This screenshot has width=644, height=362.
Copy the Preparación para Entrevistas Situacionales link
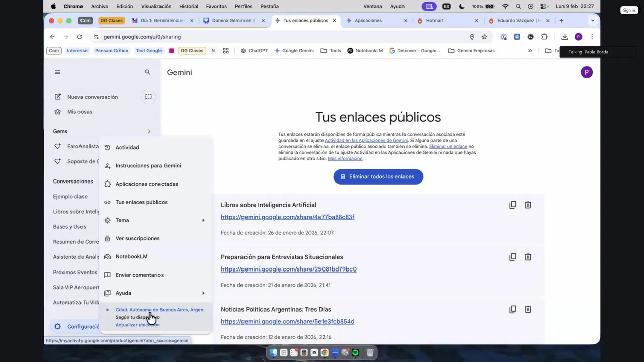click(512, 257)
